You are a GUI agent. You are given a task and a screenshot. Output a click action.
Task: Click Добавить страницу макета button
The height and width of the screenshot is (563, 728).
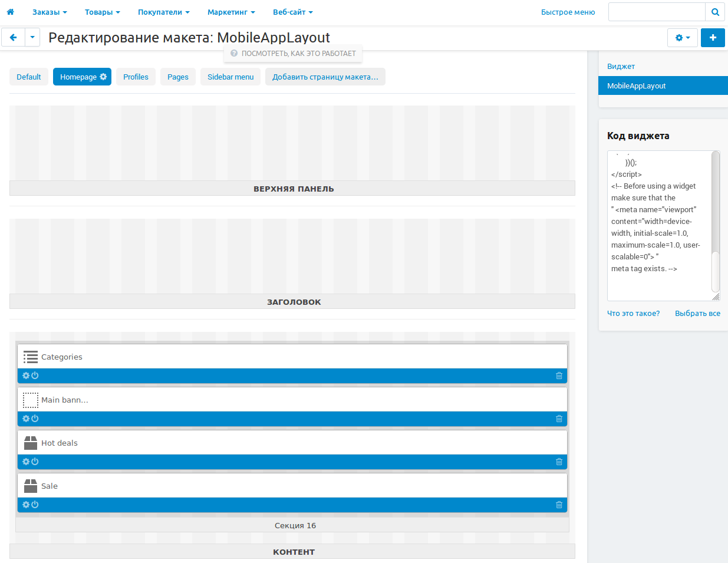325,77
